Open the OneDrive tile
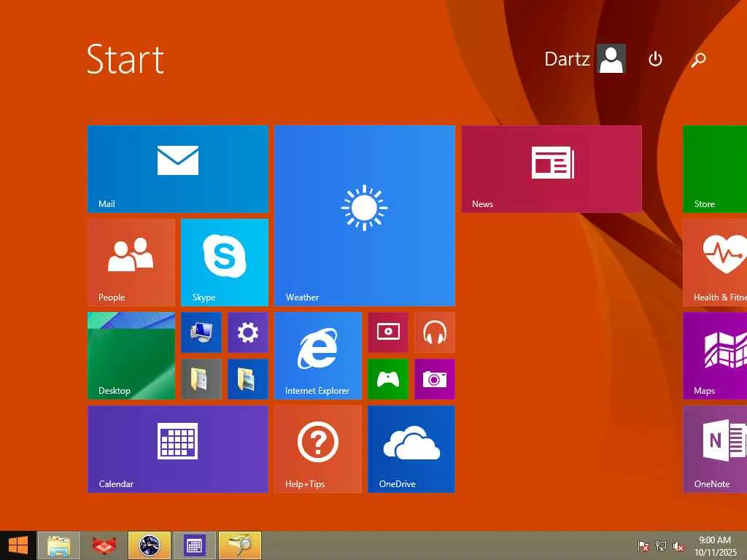This screenshot has width=747, height=560. 411,448
